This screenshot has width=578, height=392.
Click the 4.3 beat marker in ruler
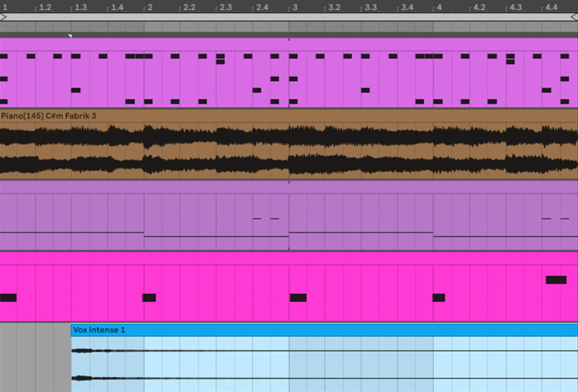point(516,7)
